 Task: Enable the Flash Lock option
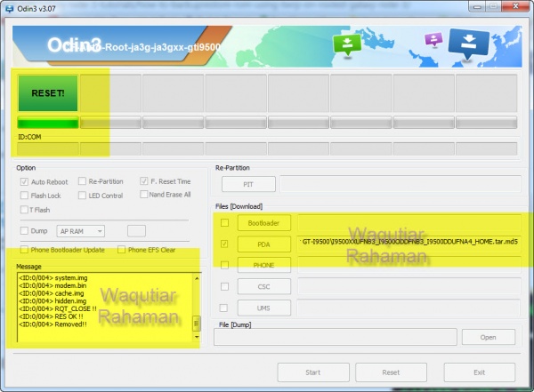pos(24,196)
